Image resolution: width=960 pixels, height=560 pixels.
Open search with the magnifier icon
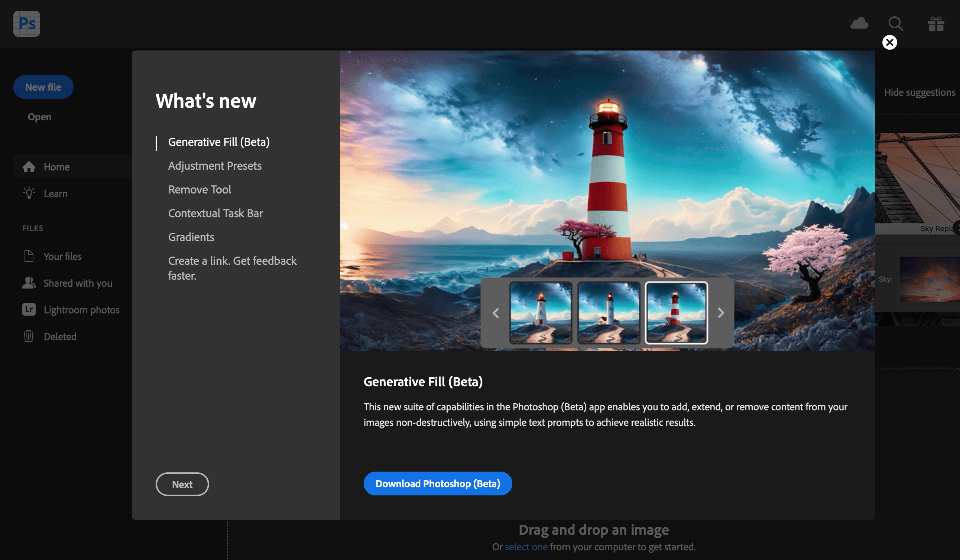click(x=896, y=24)
